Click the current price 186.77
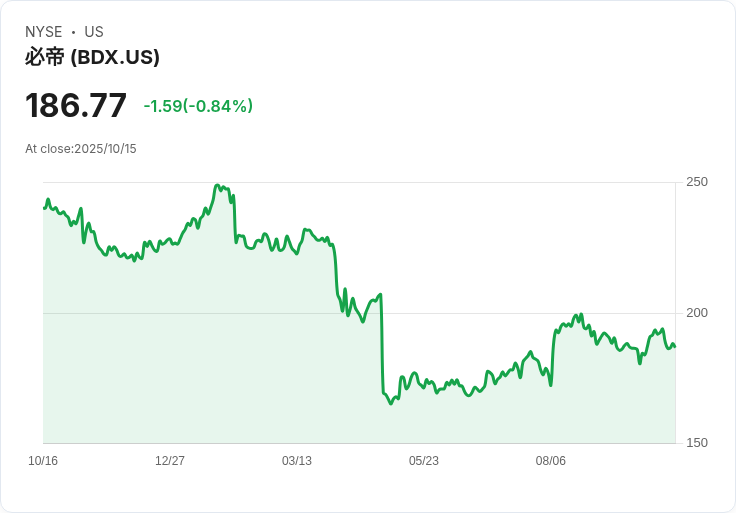Viewport: 736px width, 513px height. pyautogui.click(x=76, y=106)
